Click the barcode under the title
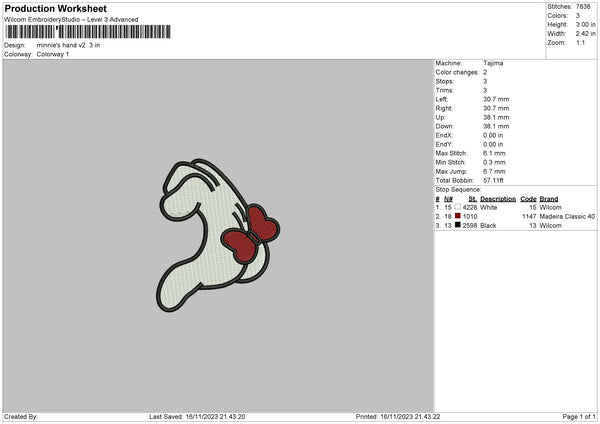This screenshot has width=600, height=424. (x=88, y=32)
